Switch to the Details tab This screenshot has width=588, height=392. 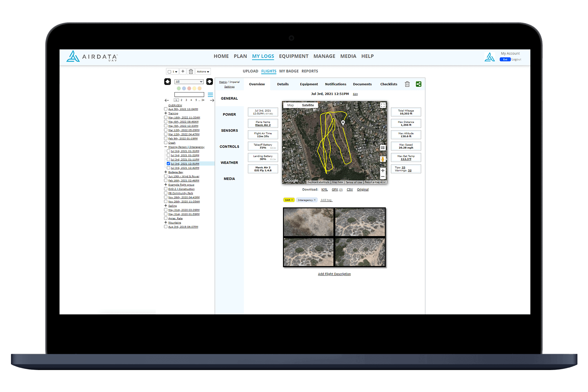point(283,84)
